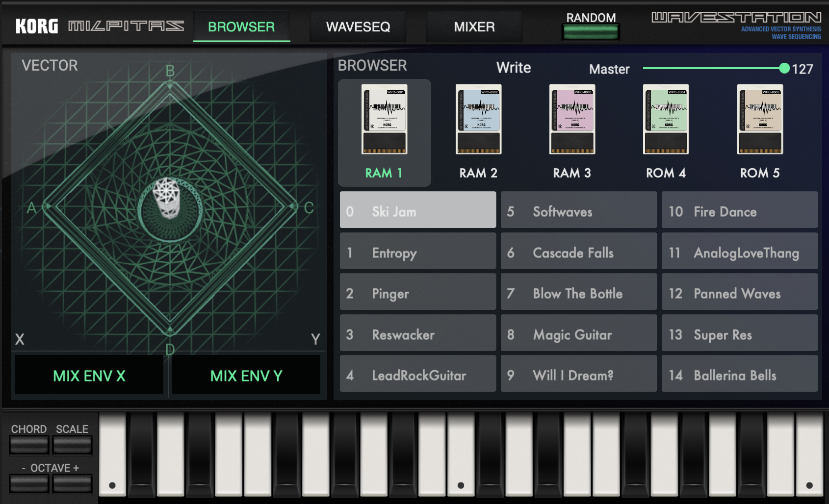This screenshot has height=504, width=829.
Task: Open the WAVESEQ tab
Action: coord(358,27)
